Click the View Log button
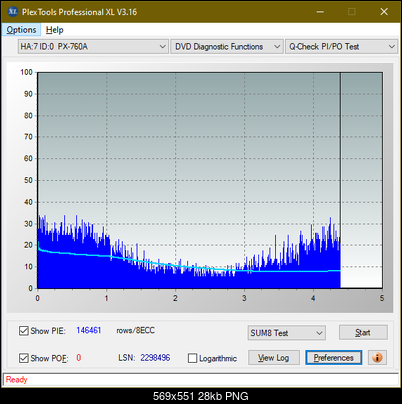Viewport: 402px width, 404px height. [274, 358]
